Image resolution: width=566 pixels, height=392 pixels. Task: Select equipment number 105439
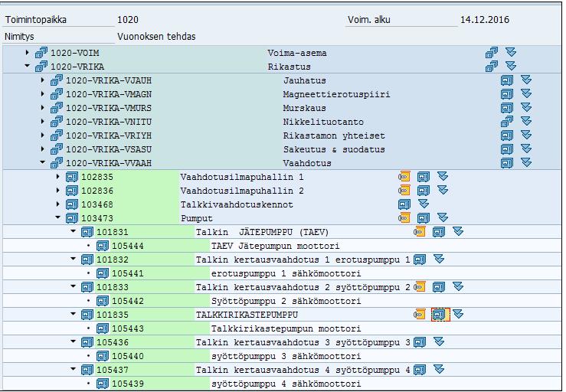(x=128, y=384)
